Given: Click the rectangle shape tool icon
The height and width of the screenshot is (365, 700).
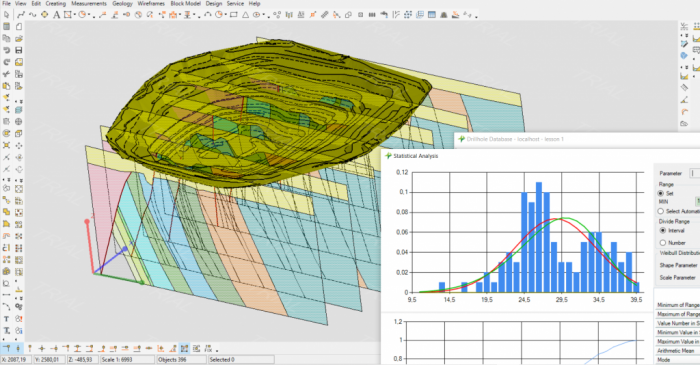Looking at the screenshot, I should (233, 15).
